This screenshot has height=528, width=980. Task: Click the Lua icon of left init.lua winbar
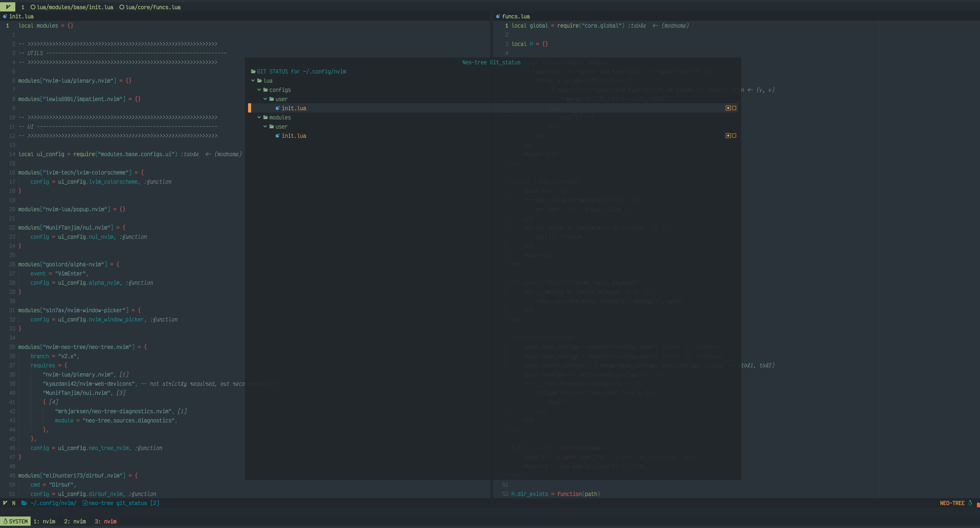click(x=5, y=16)
